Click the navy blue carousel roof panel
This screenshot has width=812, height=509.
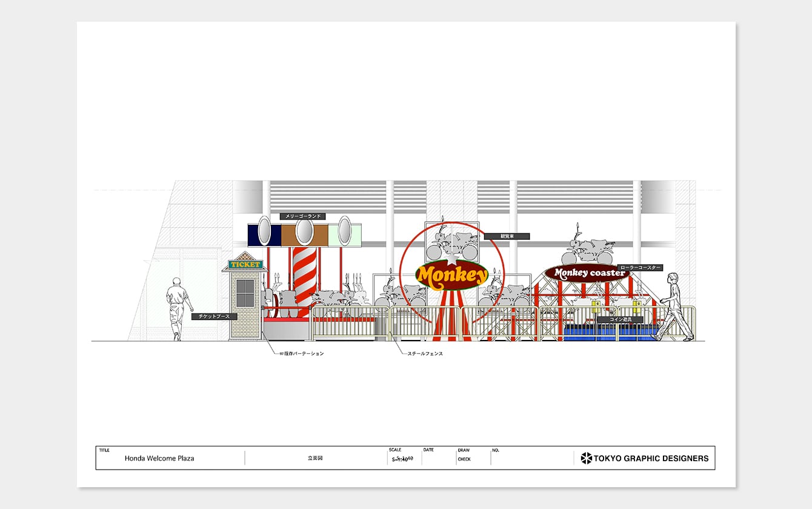tap(264, 235)
